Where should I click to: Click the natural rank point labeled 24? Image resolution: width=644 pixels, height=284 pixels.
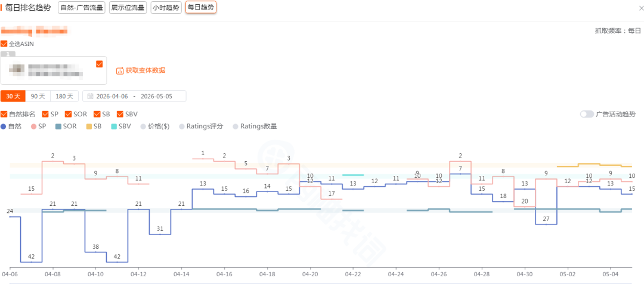click(10, 217)
